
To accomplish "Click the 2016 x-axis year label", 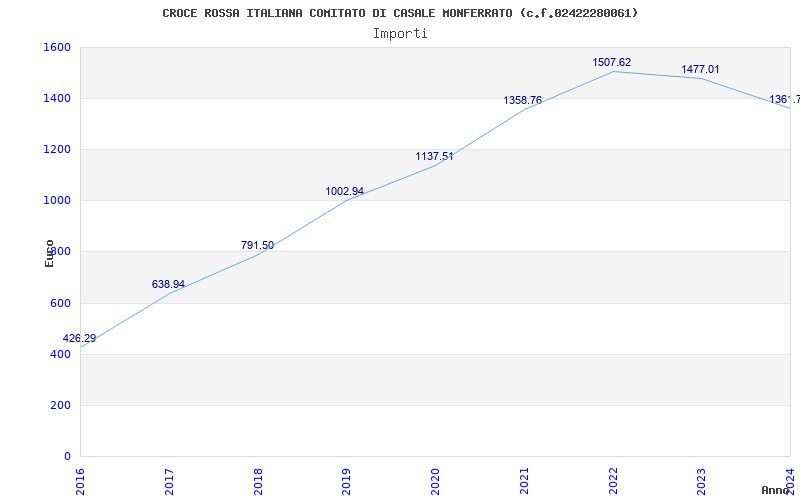I will click(x=81, y=481).
